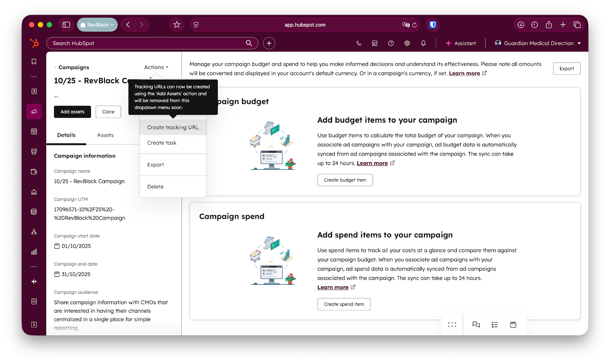Bookmark the page with the star icon

tap(177, 25)
